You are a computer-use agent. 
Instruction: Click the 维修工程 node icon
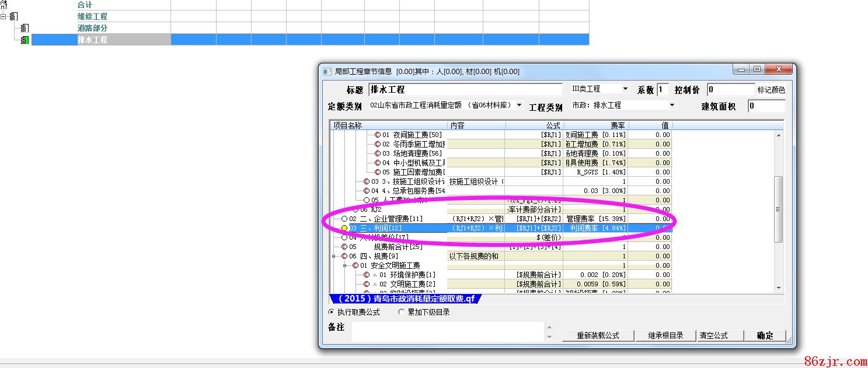pos(13,17)
